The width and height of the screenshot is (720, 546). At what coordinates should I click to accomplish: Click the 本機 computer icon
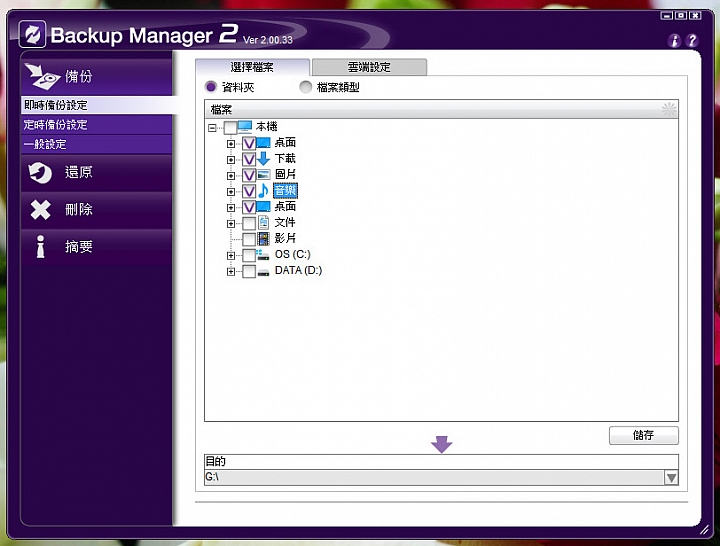pyautogui.click(x=245, y=126)
